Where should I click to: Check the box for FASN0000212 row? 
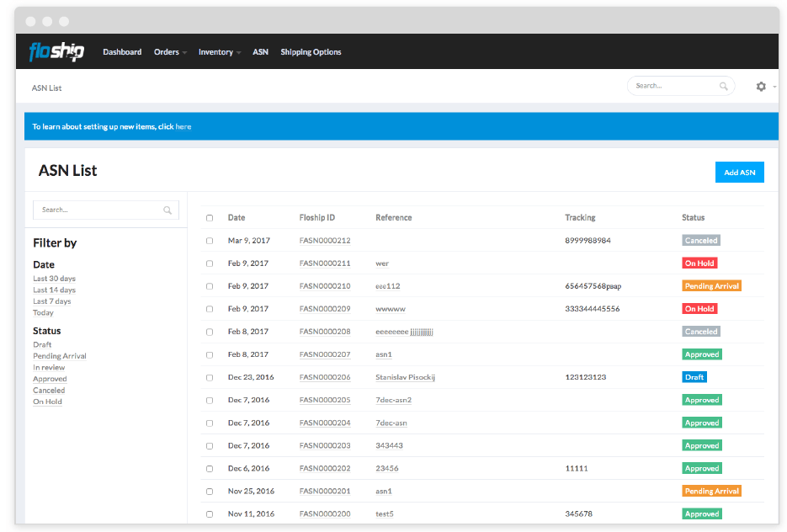tap(210, 241)
